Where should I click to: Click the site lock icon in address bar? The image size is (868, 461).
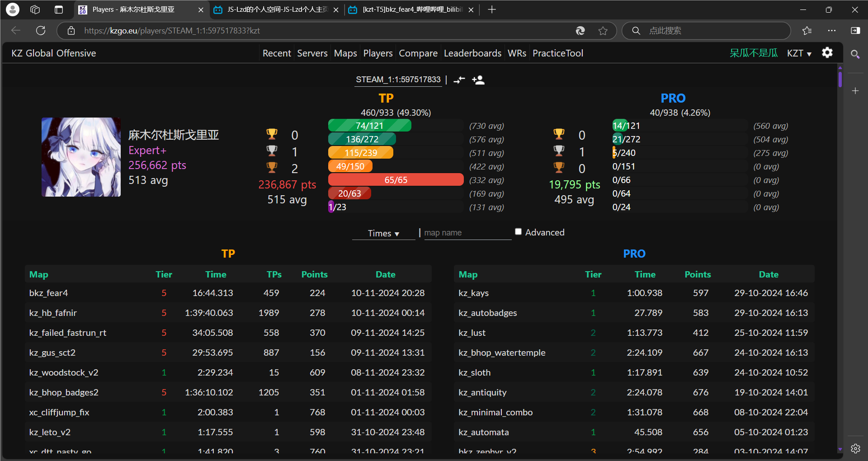click(71, 30)
